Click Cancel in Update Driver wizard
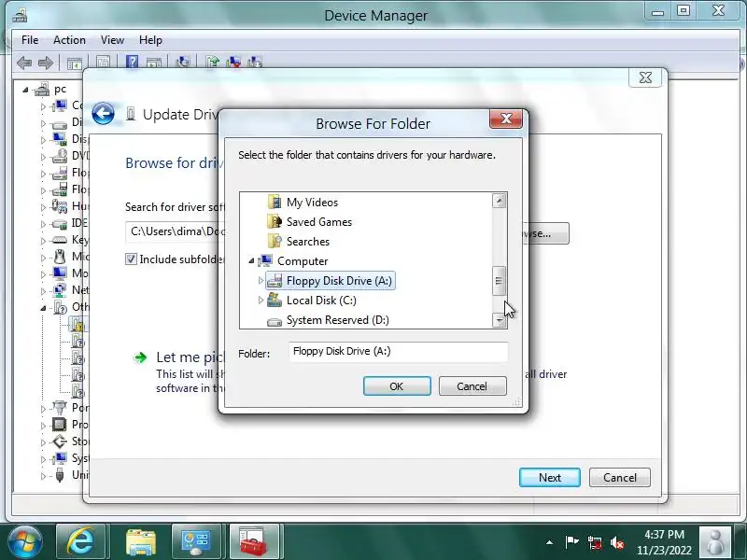This screenshot has width=747, height=560. 620,478
